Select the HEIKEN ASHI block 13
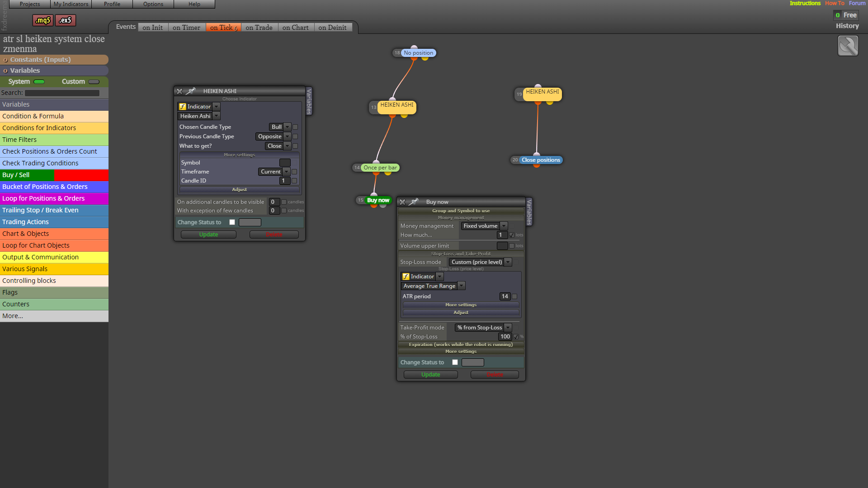This screenshot has width=868, height=488. pyautogui.click(x=397, y=107)
